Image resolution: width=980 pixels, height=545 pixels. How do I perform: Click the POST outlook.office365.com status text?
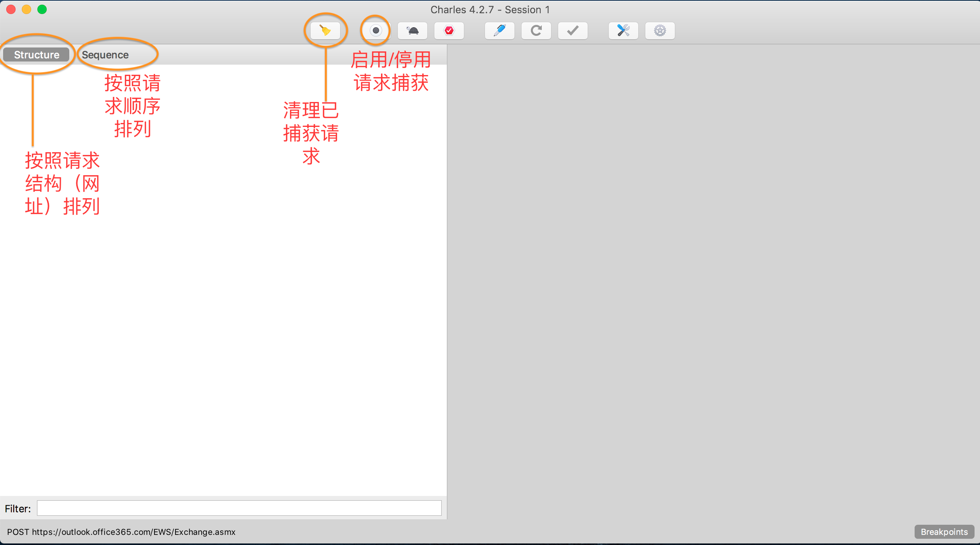(x=121, y=532)
